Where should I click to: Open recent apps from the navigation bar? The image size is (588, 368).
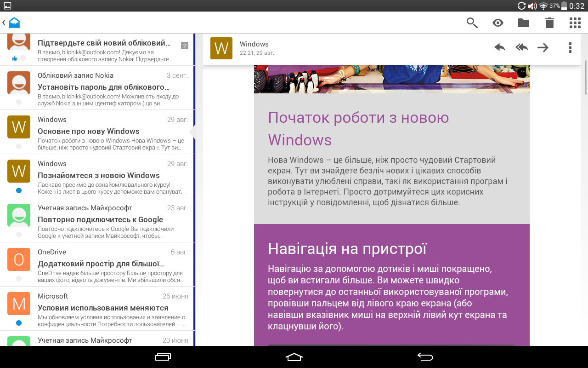[163, 357]
